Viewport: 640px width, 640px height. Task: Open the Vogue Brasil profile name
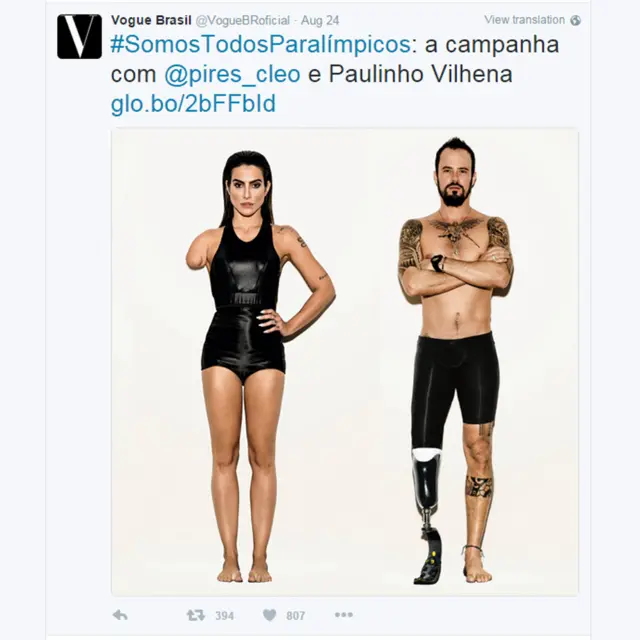(x=151, y=20)
